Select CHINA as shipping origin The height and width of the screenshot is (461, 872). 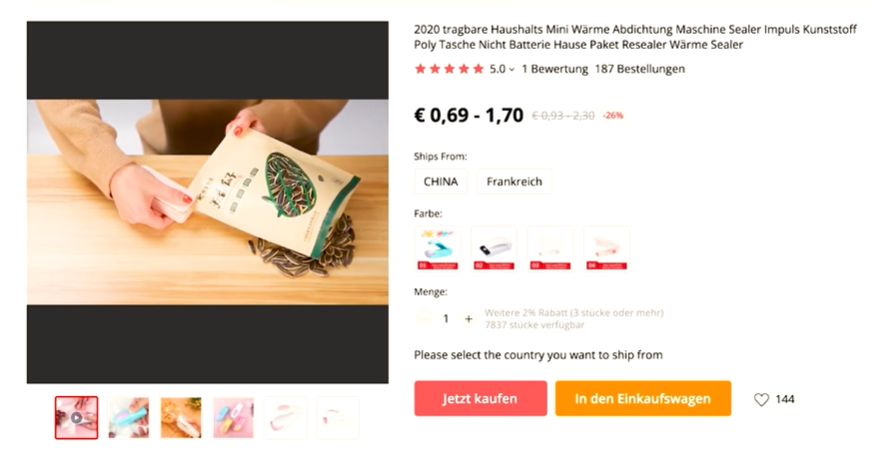(x=440, y=182)
